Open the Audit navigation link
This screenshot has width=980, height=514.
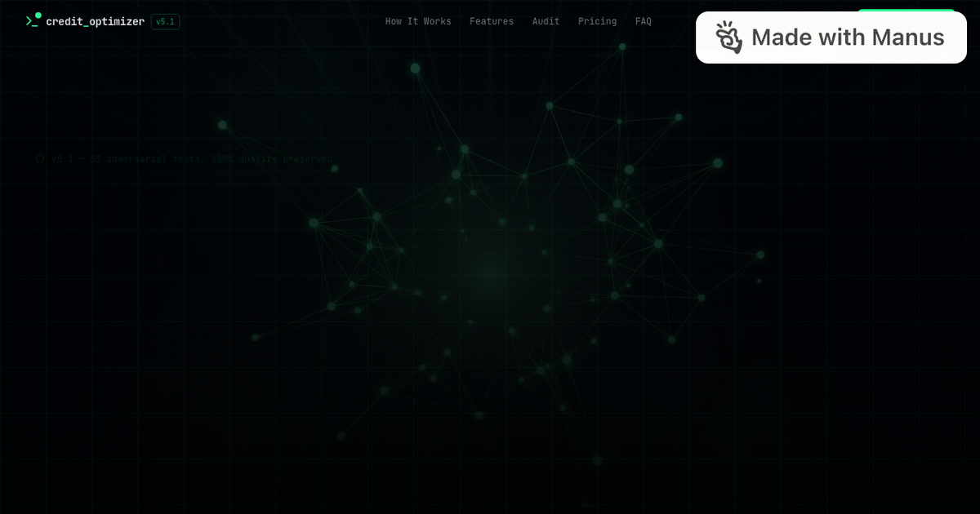click(546, 21)
